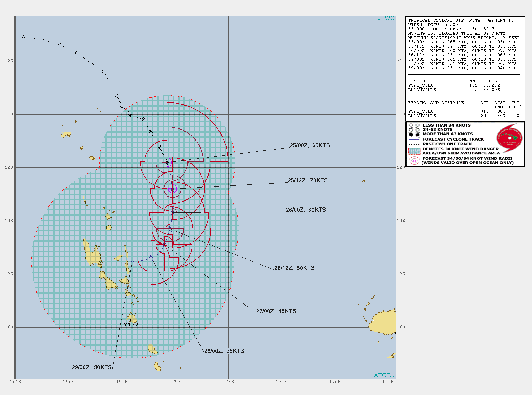Click the '28/00Z, 35KTS' forecast label
Image resolution: width=532 pixels, height=395 pixels.
pyautogui.click(x=224, y=351)
